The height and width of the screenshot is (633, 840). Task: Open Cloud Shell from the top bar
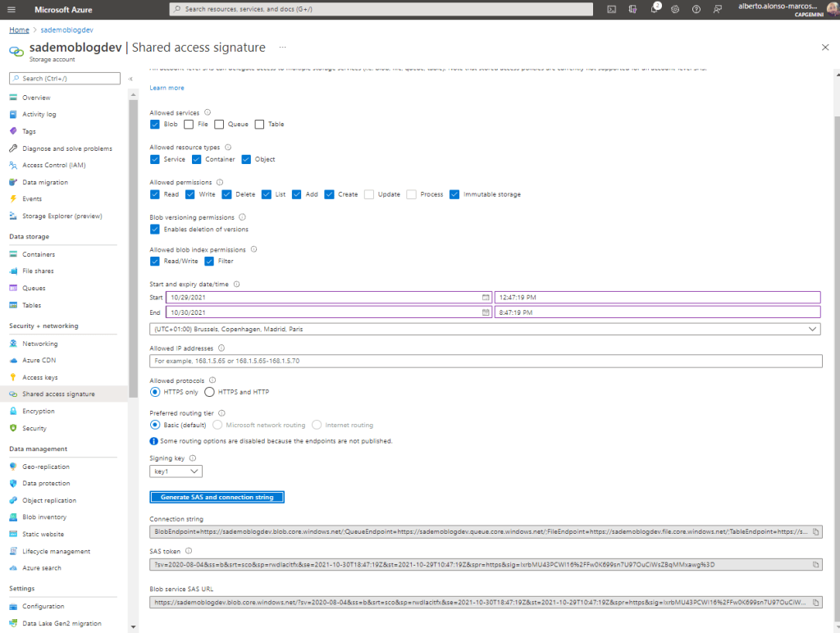(611, 9)
